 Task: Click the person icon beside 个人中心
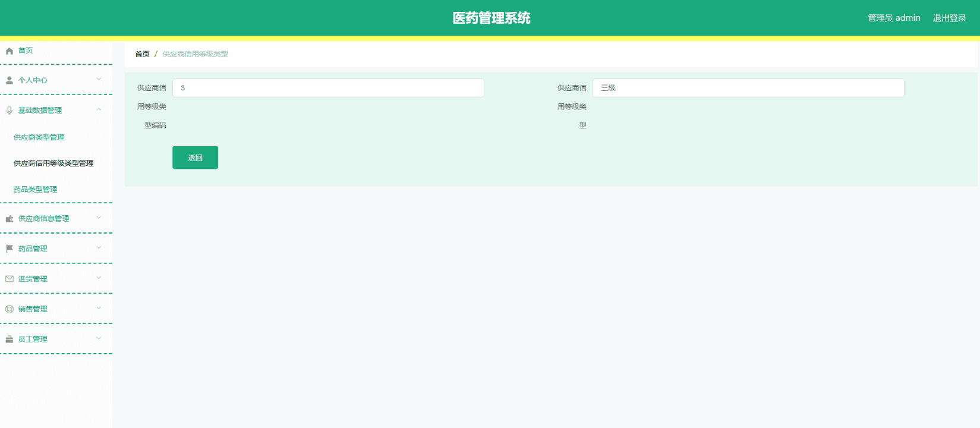pyautogui.click(x=10, y=80)
